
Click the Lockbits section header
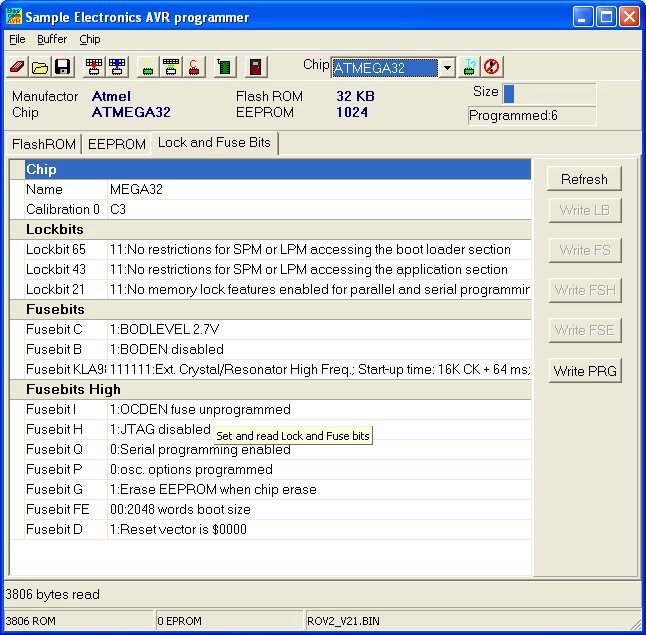click(270, 230)
